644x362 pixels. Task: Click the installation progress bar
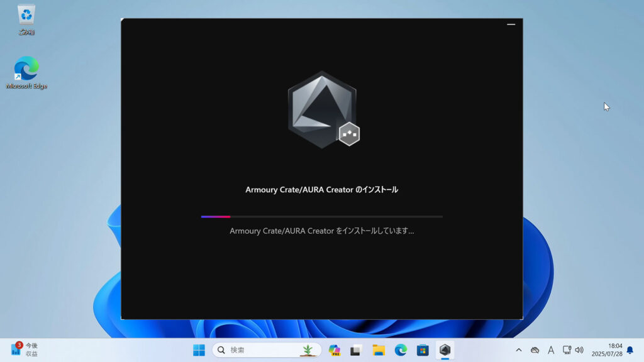click(x=321, y=216)
